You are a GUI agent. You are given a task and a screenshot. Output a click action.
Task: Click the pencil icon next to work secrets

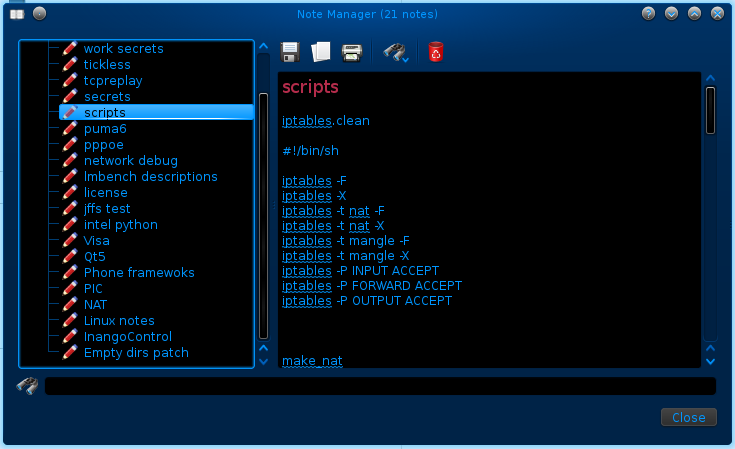70,48
